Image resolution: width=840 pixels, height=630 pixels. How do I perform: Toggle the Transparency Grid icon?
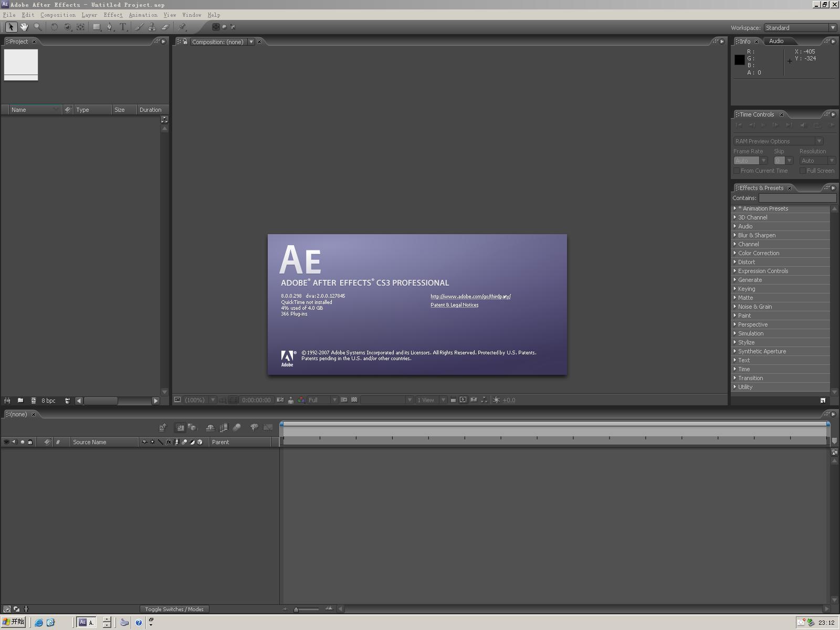[x=354, y=400]
